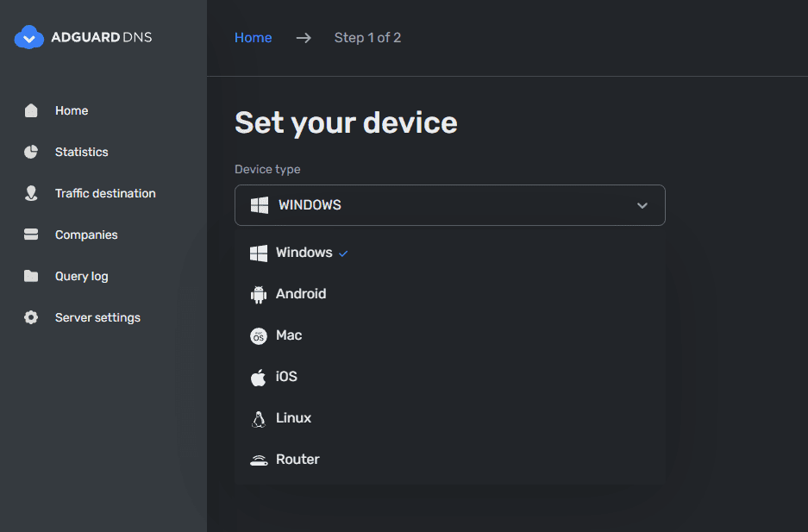Go to Home via breadcrumb link
The height and width of the screenshot is (532, 808).
253,38
